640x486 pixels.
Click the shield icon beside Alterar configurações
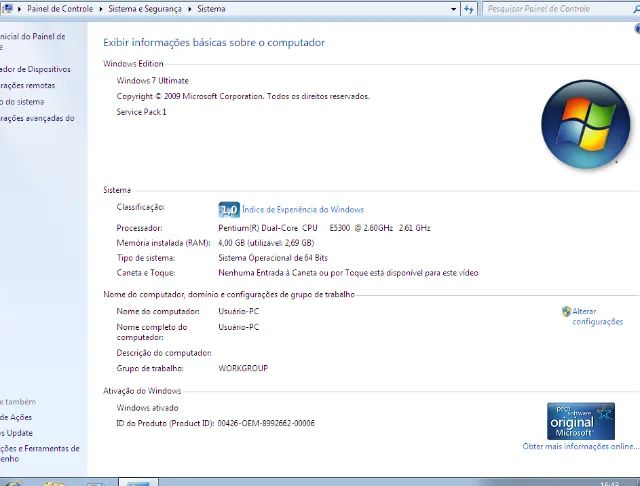[566, 311]
